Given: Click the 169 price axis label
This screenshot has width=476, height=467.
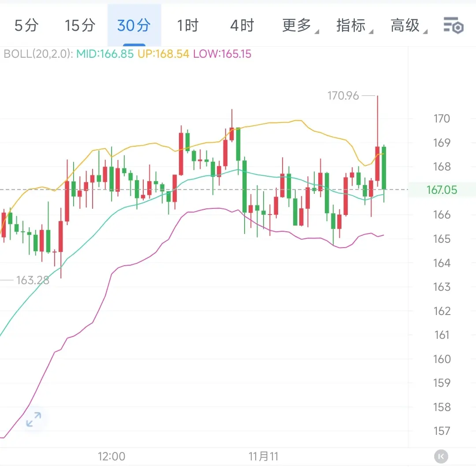Looking at the screenshot, I should pos(442,143).
